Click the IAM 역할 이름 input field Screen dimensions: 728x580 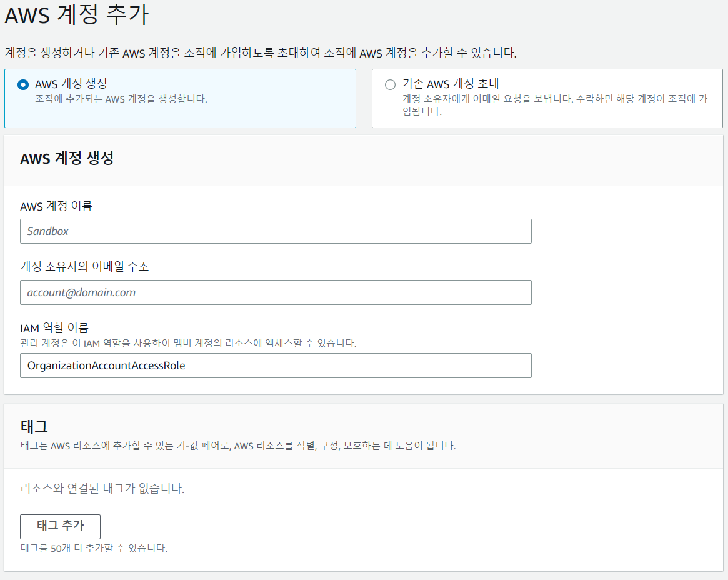pyautogui.click(x=276, y=366)
